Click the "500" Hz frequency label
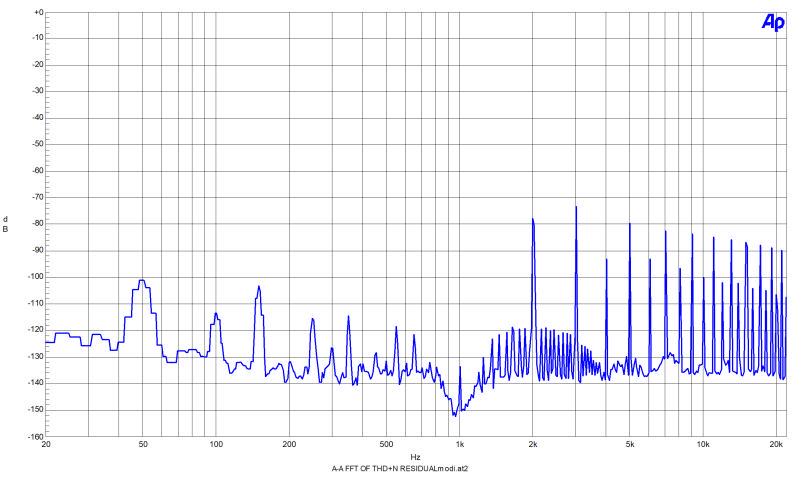Image resolution: width=800 pixels, height=477 pixels. (386, 444)
